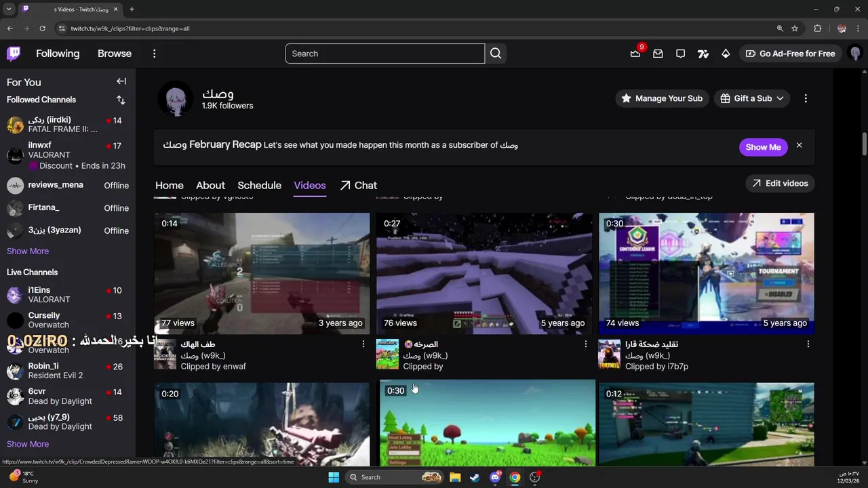Open the Curselly Overwatch channel
This screenshot has height=488, width=868.
point(68,320)
